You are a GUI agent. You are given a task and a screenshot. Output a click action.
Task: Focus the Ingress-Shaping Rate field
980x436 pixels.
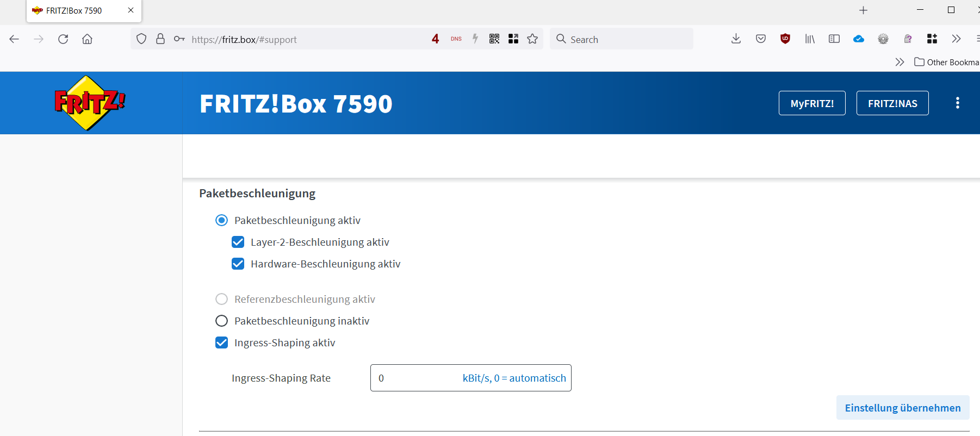(470, 378)
